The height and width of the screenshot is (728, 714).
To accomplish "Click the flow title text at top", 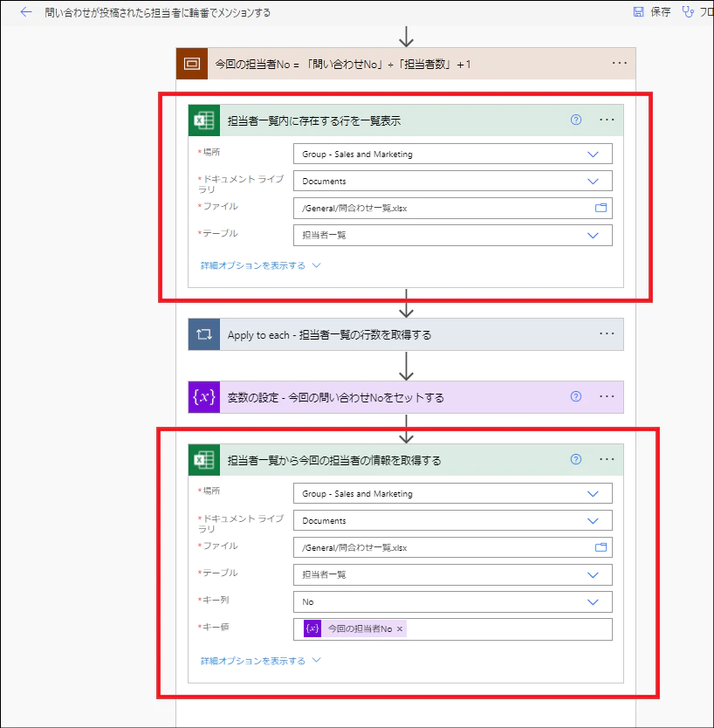I will (x=157, y=12).
